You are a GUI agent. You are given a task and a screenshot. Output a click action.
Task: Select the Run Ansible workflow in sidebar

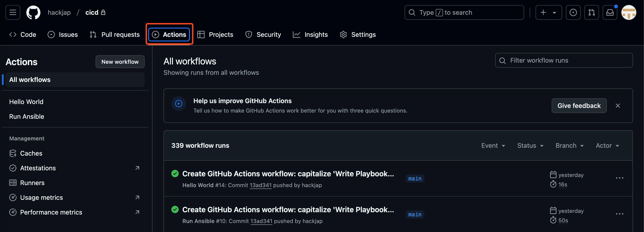pyautogui.click(x=26, y=116)
